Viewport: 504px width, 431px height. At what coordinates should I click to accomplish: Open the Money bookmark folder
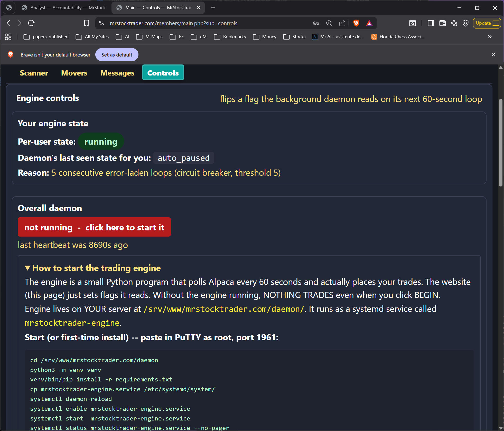(x=265, y=37)
